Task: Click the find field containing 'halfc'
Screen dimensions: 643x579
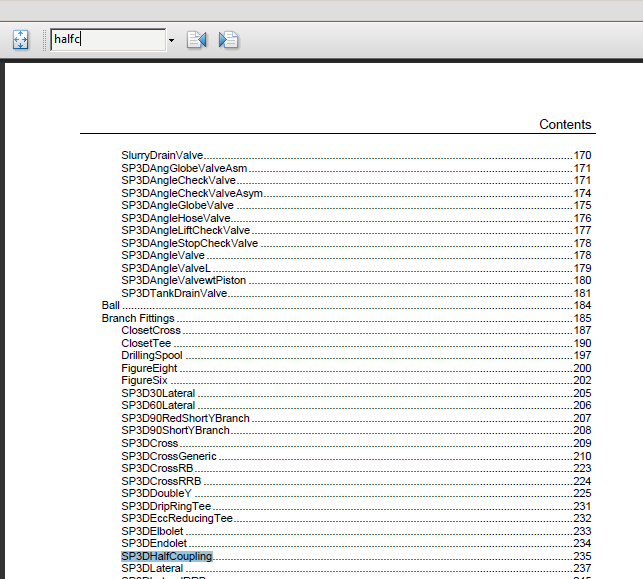Action: [x=108, y=40]
